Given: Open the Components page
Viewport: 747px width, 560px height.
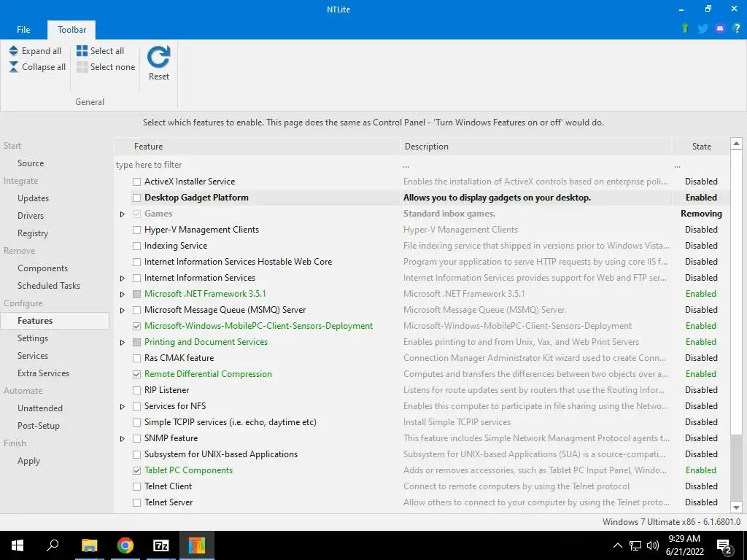Looking at the screenshot, I should coord(43,268).
